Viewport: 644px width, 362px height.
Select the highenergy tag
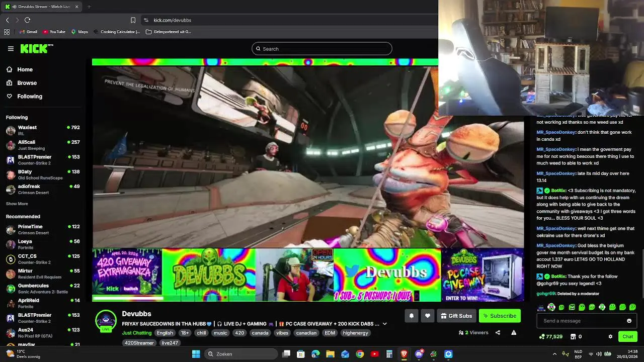point(356,333)
